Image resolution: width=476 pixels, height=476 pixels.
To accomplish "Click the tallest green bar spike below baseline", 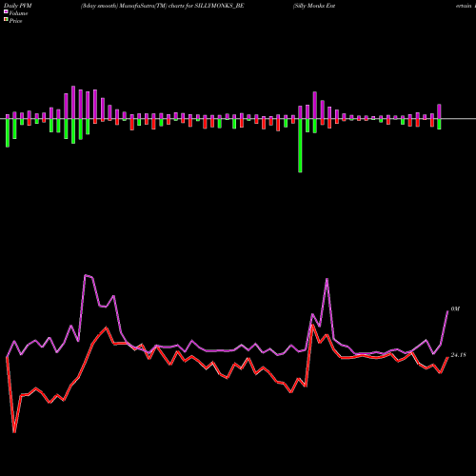I will click(x=300, y=146).
